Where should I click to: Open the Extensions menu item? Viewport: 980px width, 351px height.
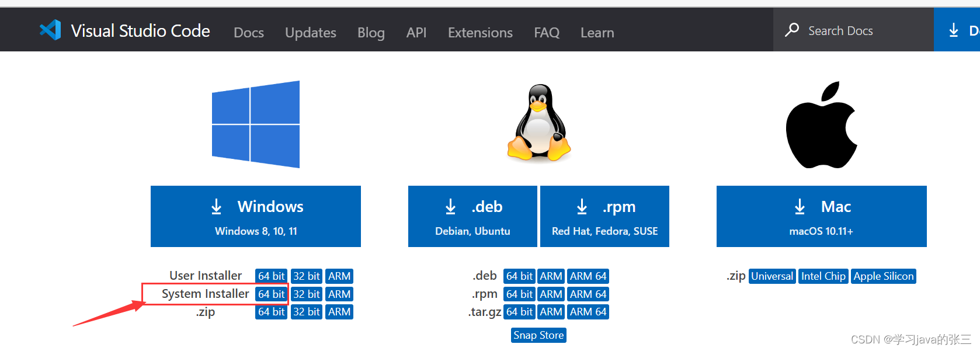tap(480, 33)
